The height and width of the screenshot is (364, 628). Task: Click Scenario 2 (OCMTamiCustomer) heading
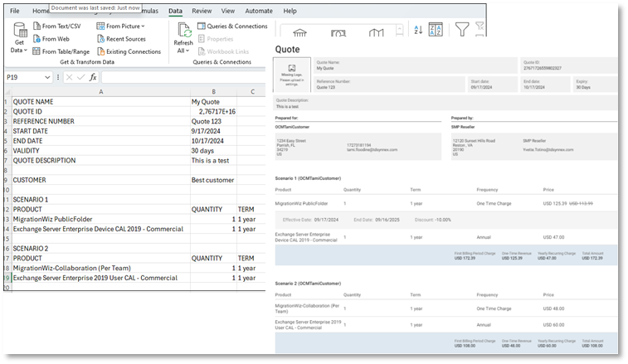(x=308, y=284)
